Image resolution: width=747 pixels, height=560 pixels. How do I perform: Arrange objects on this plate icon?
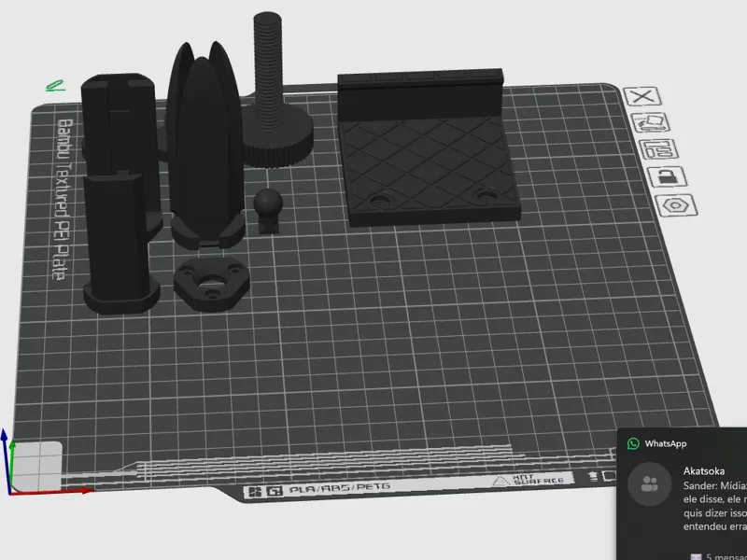pyautogui.click(x=659, y=149)
